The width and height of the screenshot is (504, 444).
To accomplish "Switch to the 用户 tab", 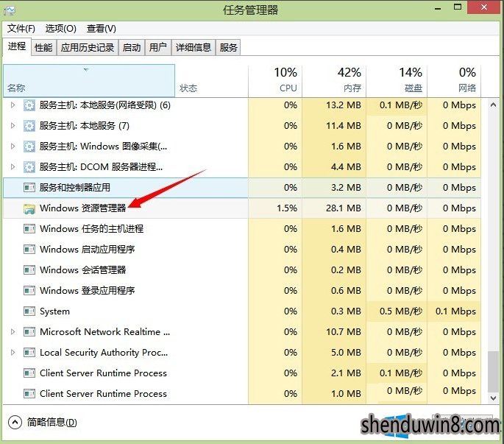I will [157, 48].
